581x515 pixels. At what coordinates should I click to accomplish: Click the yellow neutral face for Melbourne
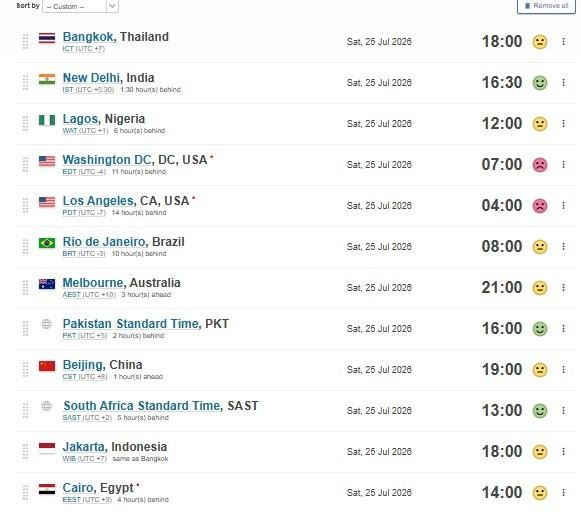click(540, 288)
